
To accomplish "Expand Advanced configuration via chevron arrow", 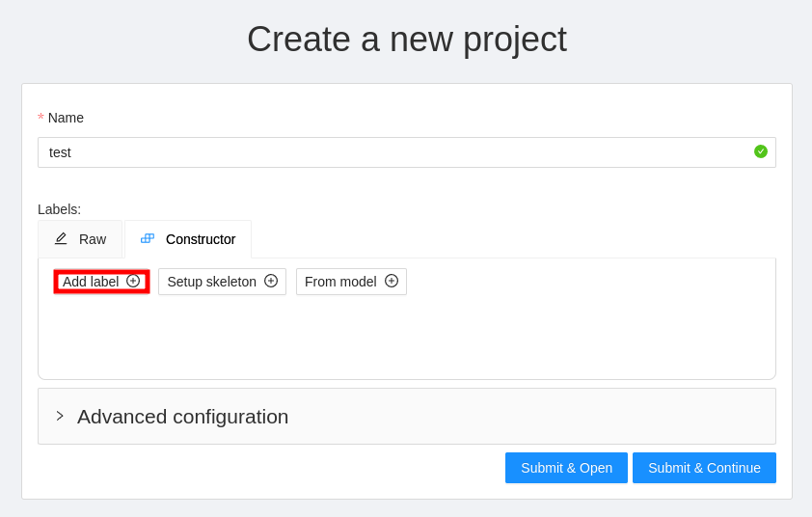I will (60, 416).
